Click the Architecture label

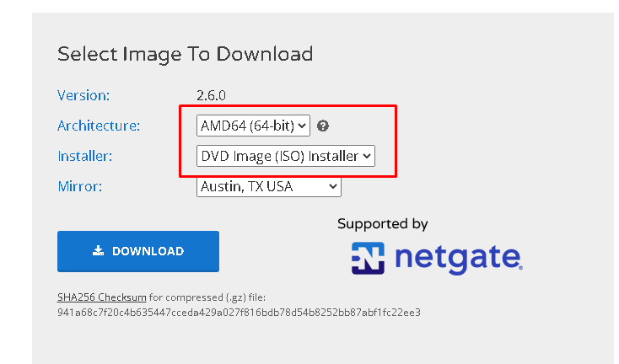click(99, 126)
